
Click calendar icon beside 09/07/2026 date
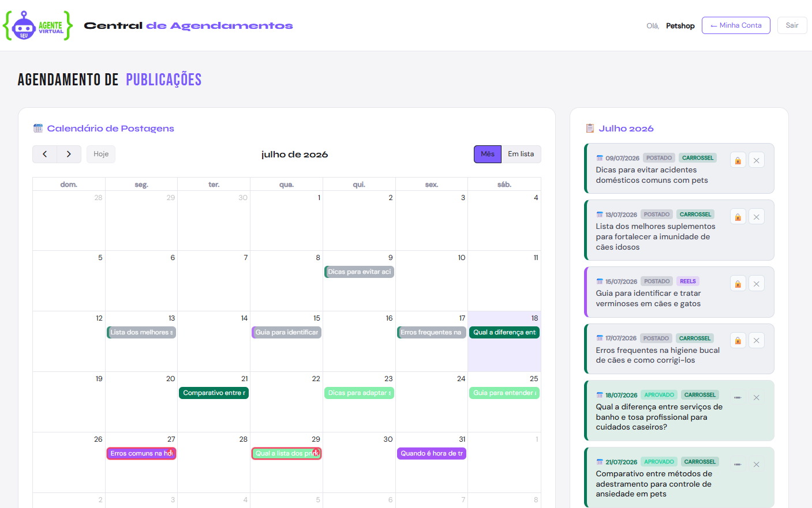[x=600, y=158]
